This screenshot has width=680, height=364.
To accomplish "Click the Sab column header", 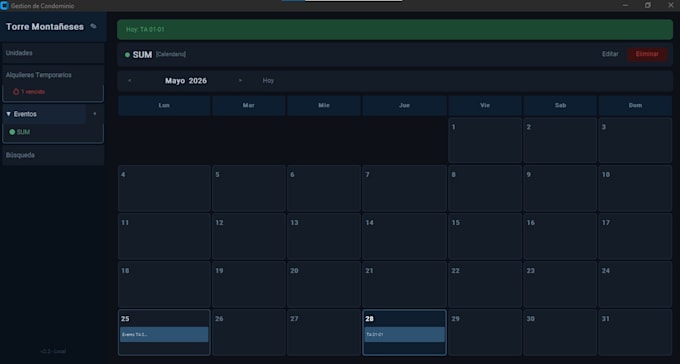I will [x=560, y=105].
